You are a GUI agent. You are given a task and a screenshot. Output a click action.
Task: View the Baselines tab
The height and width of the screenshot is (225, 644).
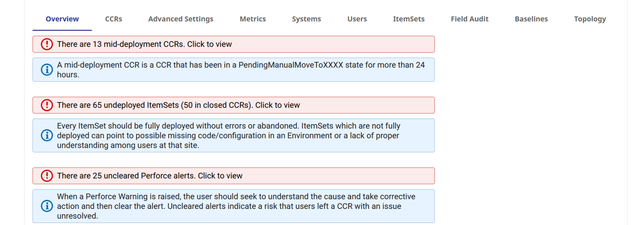point(531,19)
